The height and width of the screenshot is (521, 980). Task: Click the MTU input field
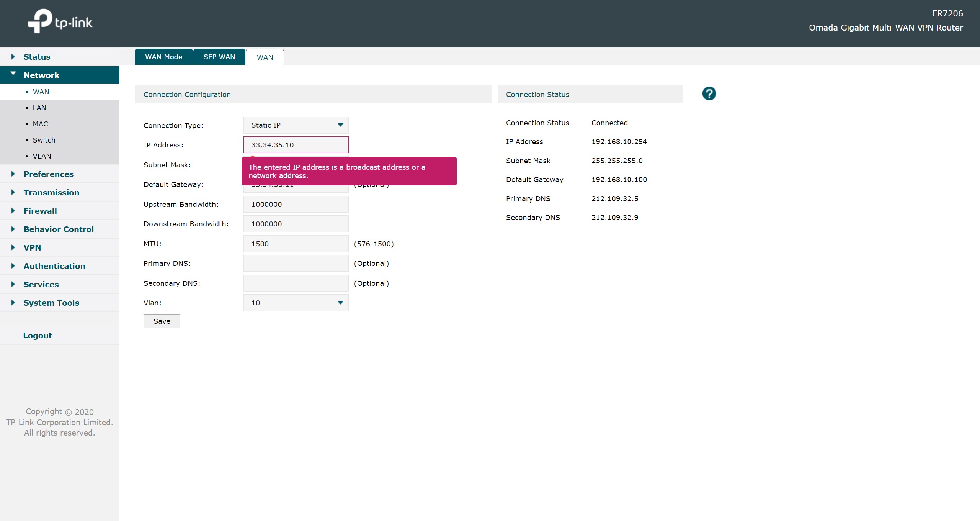click(296, 244)
